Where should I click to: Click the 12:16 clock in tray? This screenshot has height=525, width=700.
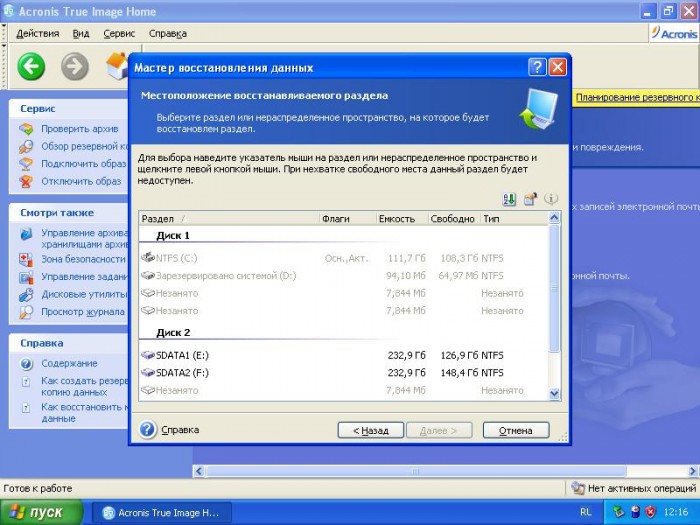click(676, 512)
